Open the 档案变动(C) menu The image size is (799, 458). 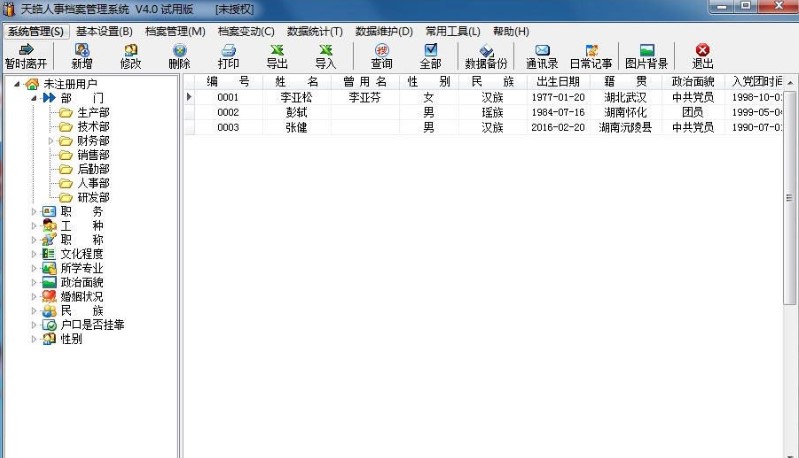pos(246,32)
